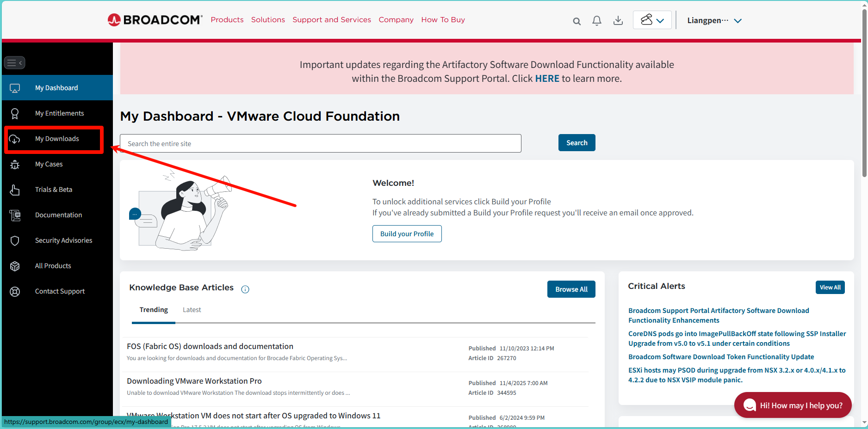Click the Contact Support lifebuoy icon
Image resolution: width=868 pixels, height=429 pixels.
click(15, 291)
